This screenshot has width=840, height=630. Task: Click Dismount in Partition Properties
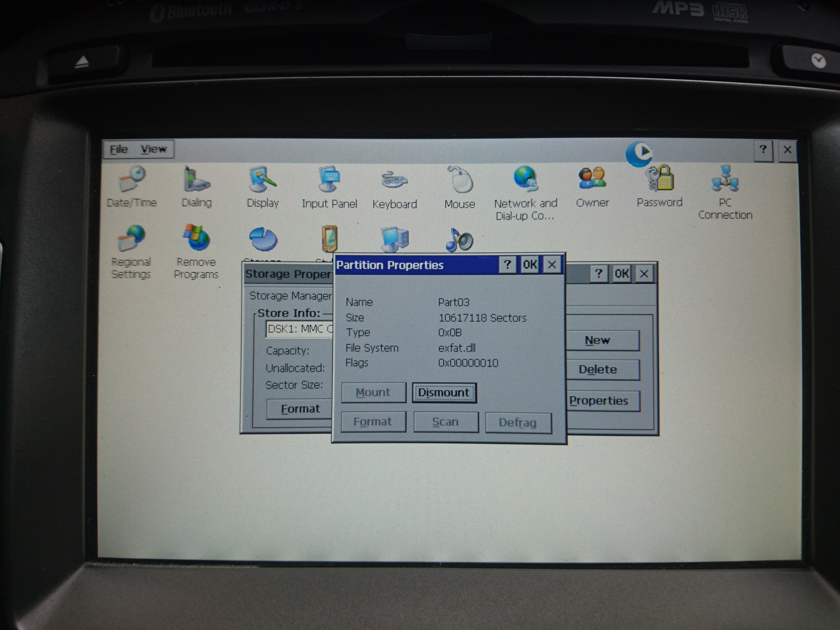click(x=444, y=393)
